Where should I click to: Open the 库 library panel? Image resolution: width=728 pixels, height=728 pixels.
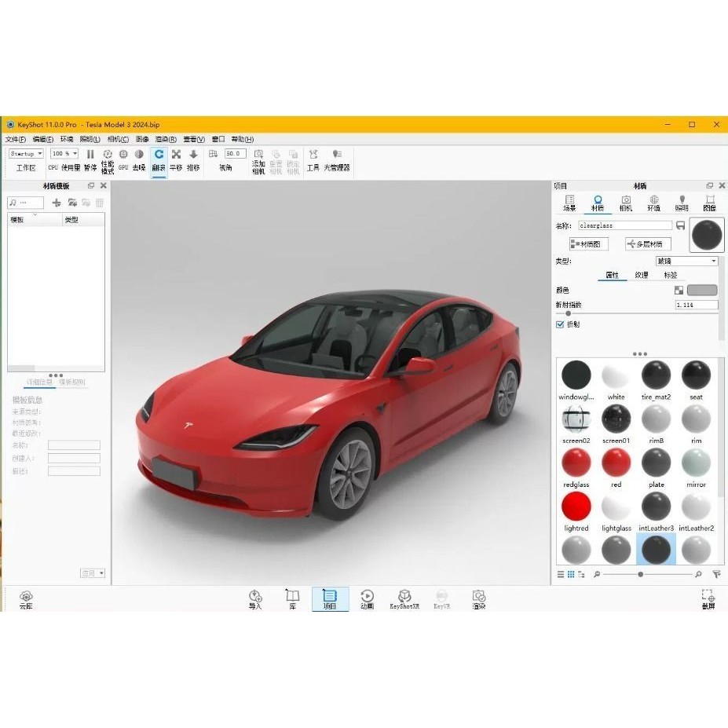coord(292,599)
